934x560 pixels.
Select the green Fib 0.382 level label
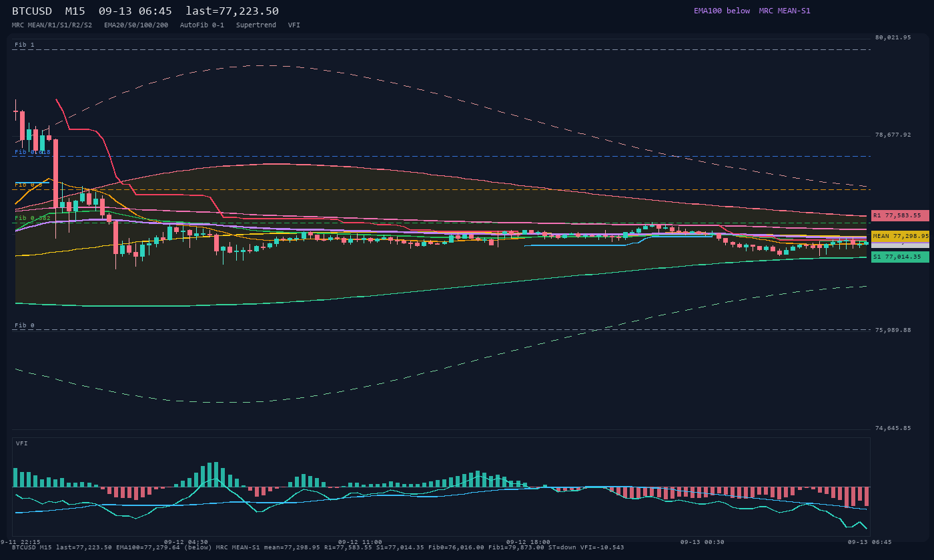coord(33,218)
